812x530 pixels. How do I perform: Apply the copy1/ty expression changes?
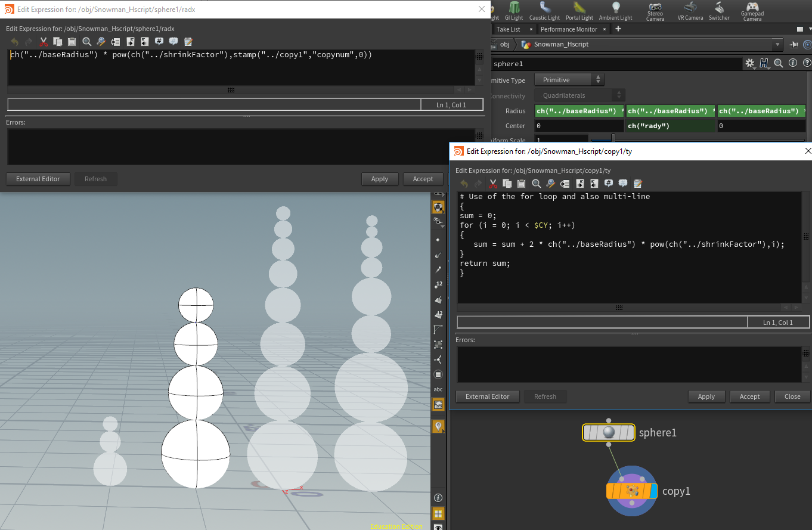tap(706, 396)
